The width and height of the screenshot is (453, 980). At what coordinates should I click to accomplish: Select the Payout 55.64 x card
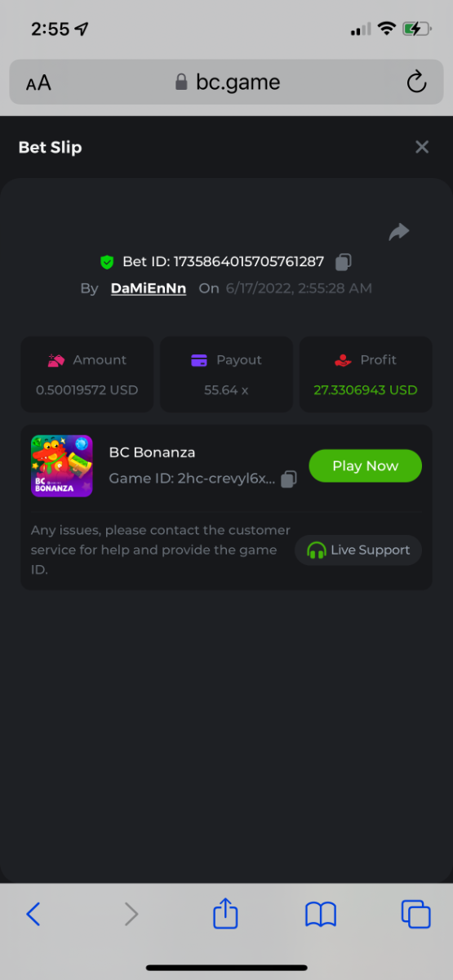[226, 374]
